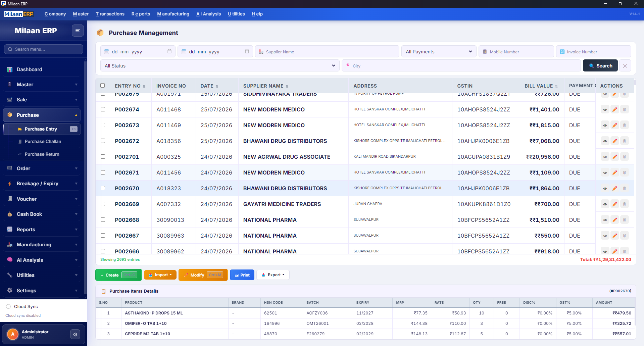The height and width of the screenshot is (346, 644).
Task: Check the box for entry P002672
Action: click(x=103, y=141)
